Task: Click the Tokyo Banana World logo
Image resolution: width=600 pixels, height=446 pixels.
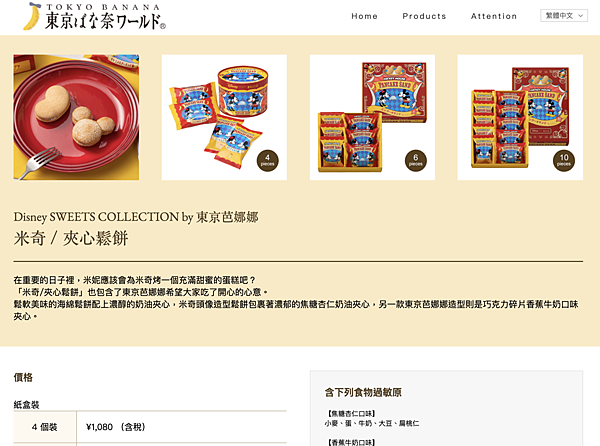Action: pos(94,16)
